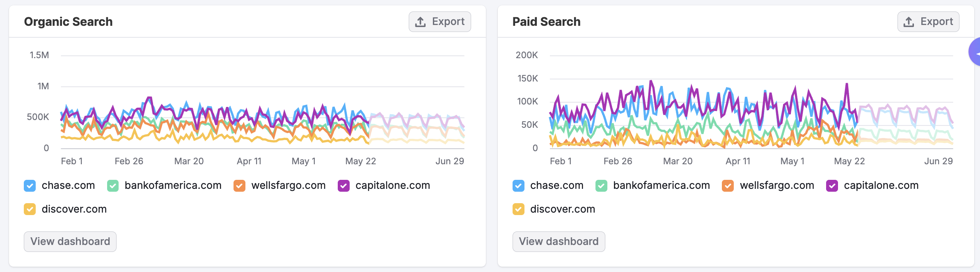Hide bankofamerica.com series in Paid Search
980x272 pixels.
coord(601,186)
